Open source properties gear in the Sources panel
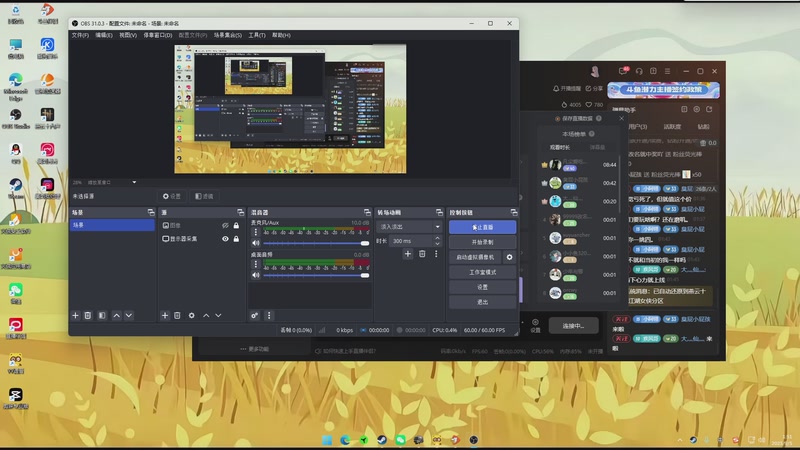 (191, 315)
